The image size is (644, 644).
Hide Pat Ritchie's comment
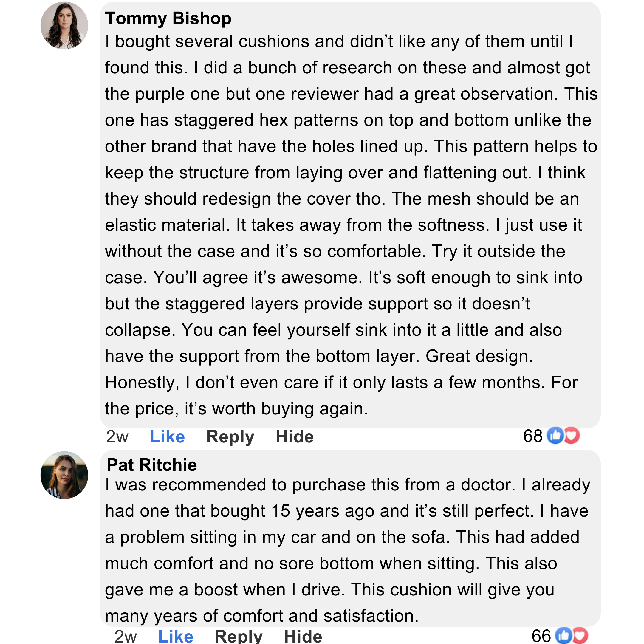(x=303, y=636)
